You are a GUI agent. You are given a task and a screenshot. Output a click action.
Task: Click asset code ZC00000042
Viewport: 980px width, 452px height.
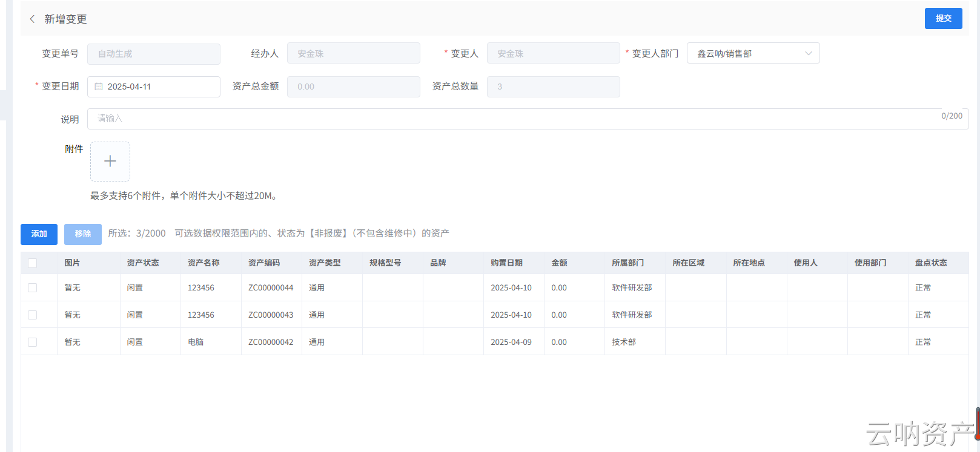click(271, 342)
